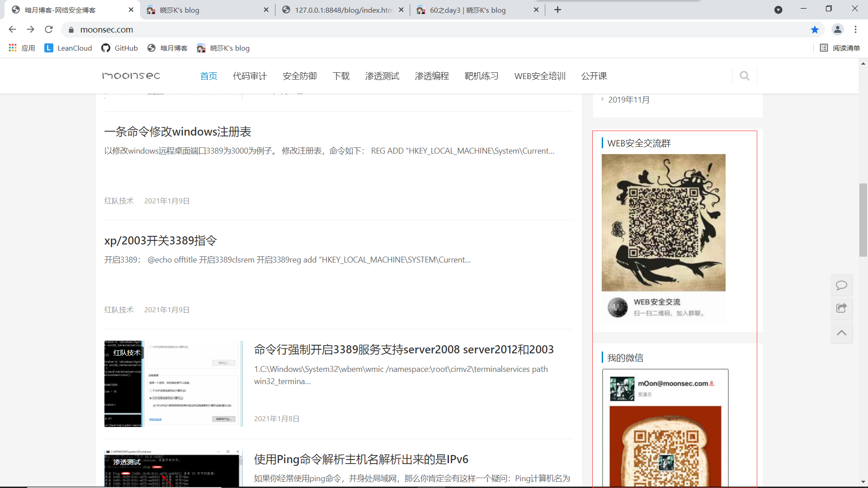The image size is (868, 488).
Task: Click the site search magnifier icon
Action: pos(744,76)
